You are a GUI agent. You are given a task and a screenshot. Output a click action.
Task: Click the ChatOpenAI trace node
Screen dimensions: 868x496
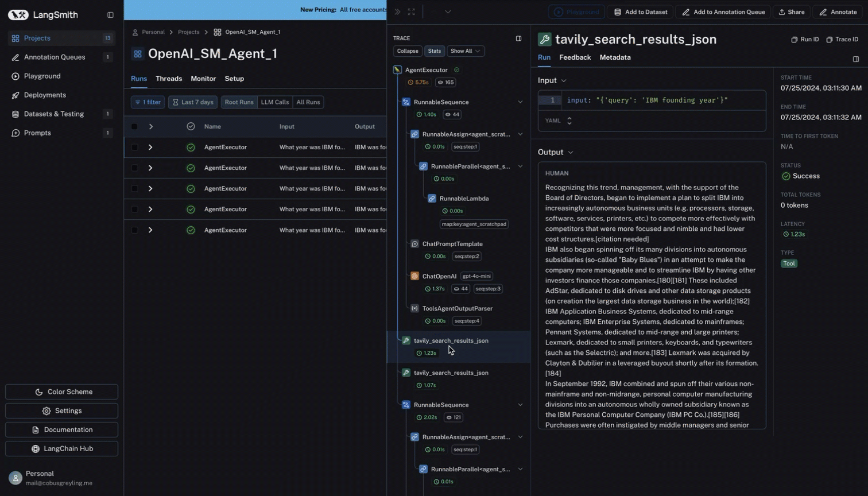(439, 276)
